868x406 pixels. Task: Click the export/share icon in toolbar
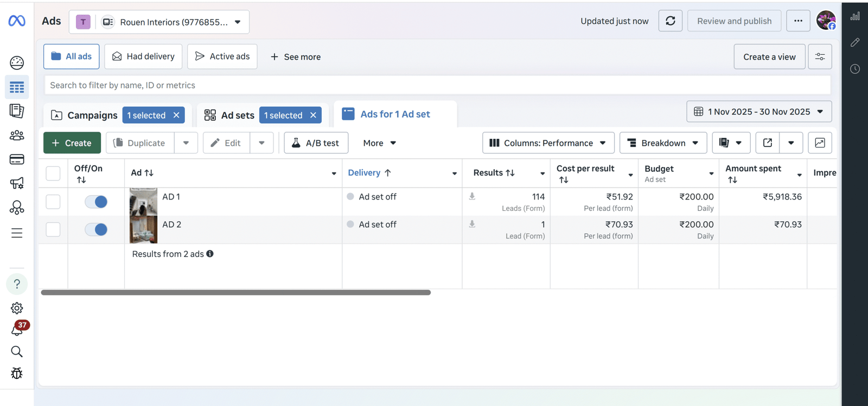[767, 143]
